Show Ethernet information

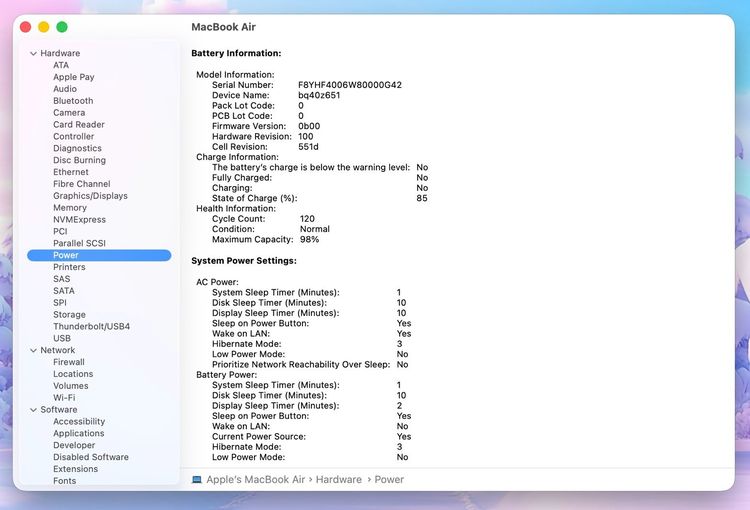pos(71,172)
